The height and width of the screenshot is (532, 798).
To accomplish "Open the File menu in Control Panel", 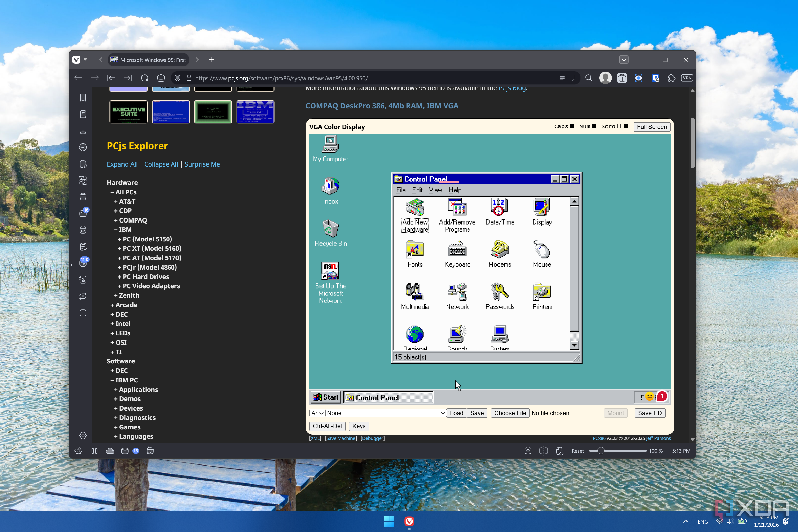I will pyautogui.click(x=401, y=190).
